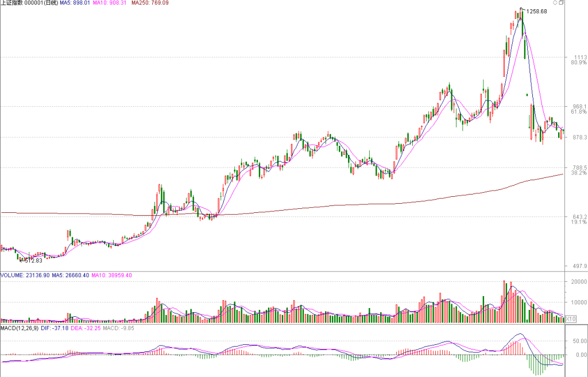Image resolution: width=588 pixels, height=377 pixels.
Task: Click the volume MA10: 38959.40 label
Action: click(x=112, y=275)
